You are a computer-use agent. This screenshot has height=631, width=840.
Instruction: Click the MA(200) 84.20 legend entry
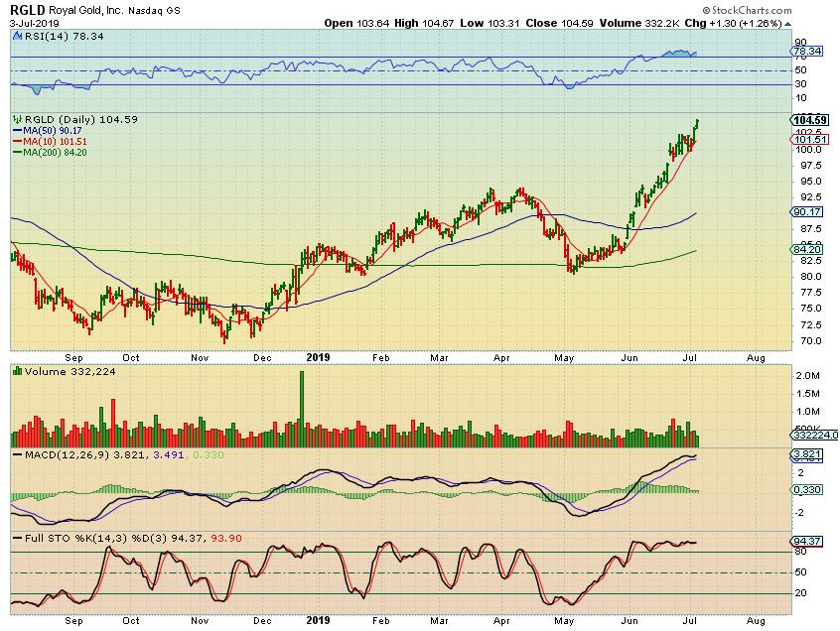50,153
